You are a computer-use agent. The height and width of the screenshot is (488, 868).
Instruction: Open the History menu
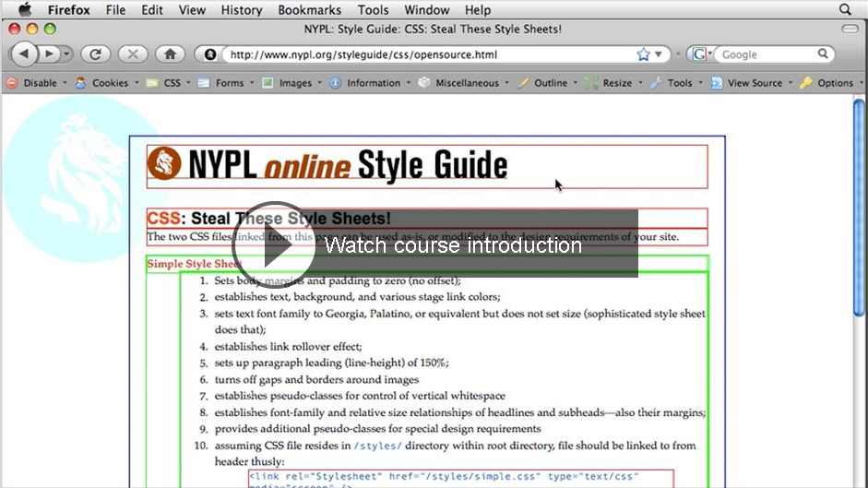tap(242, 10)
